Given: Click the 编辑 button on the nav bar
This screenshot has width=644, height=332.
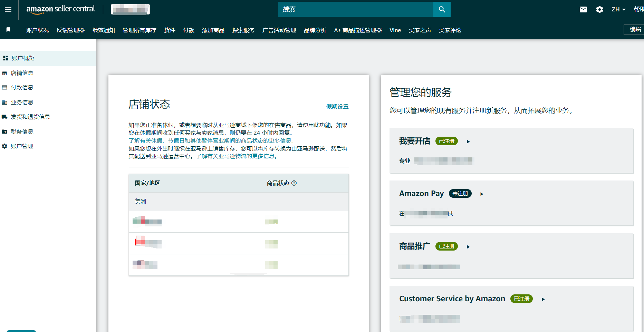Looking at the screenshot, I should pos(635,29).
